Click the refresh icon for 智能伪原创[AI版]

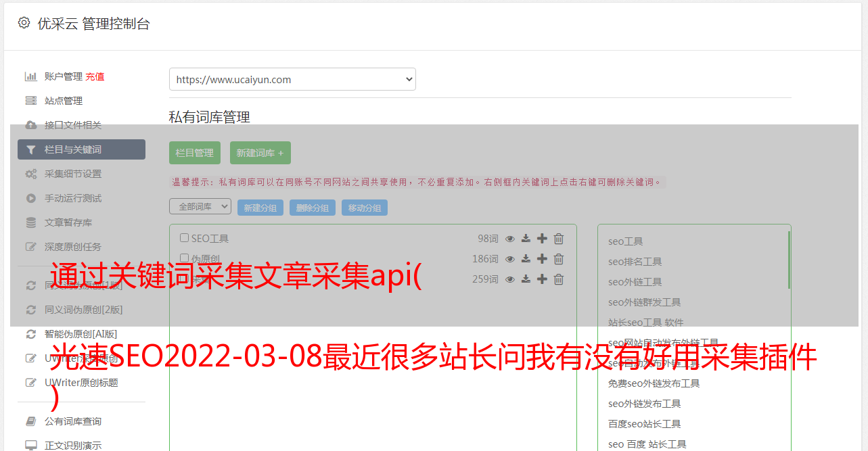pos(31,334)
